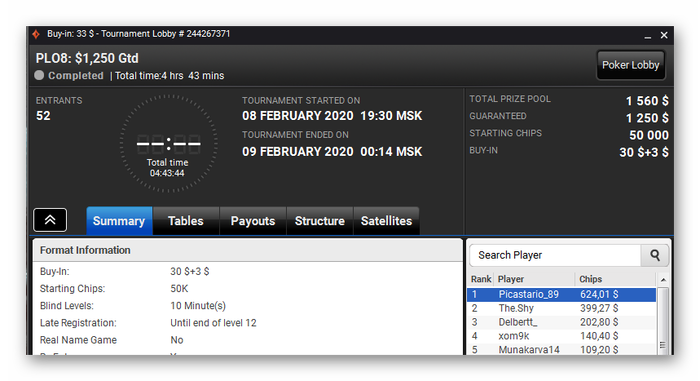Viewport: 700px width, 381px height.
Task: Open the Poker Lobby
Action: tap(630, 65)
